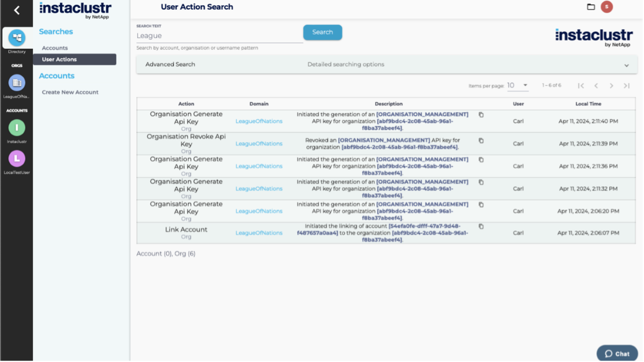Viewport: 644px width, 362px height.
Task: Open the Directory icon in sidebar
Action: [17, 38]
